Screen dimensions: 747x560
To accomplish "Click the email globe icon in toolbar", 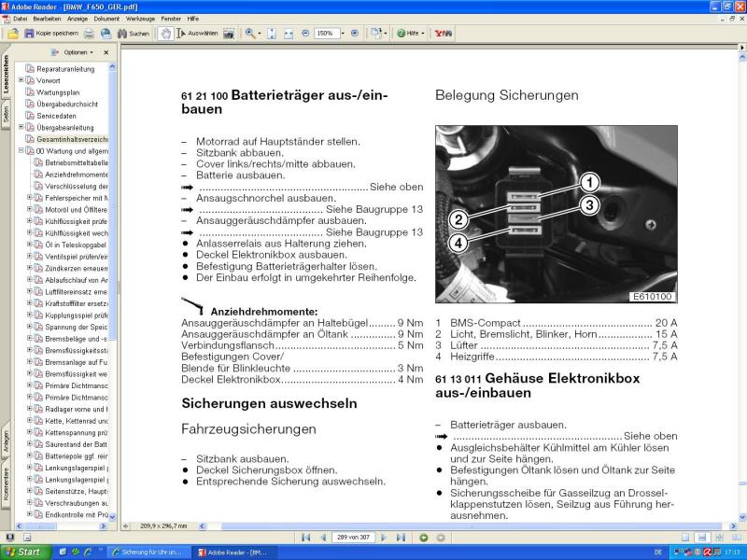I will coord(106,34).
